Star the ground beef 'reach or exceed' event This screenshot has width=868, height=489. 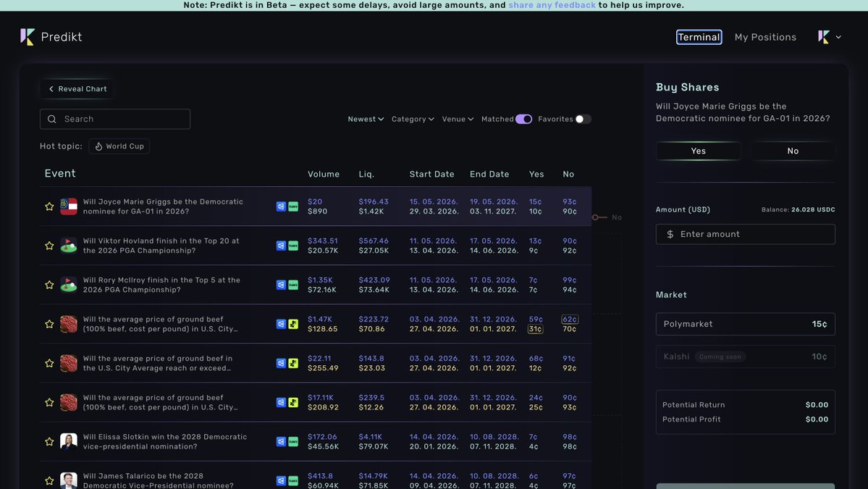(x=49, y=363)
